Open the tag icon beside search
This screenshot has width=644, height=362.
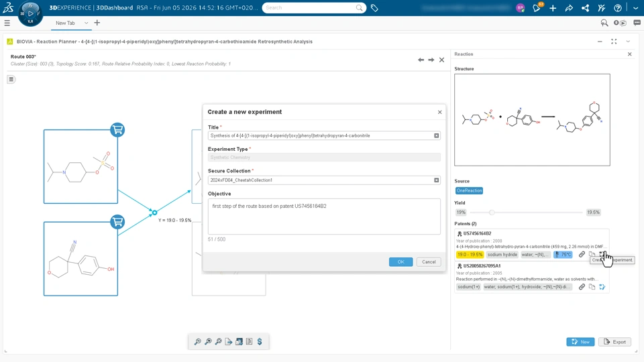[x=374, y=8]
